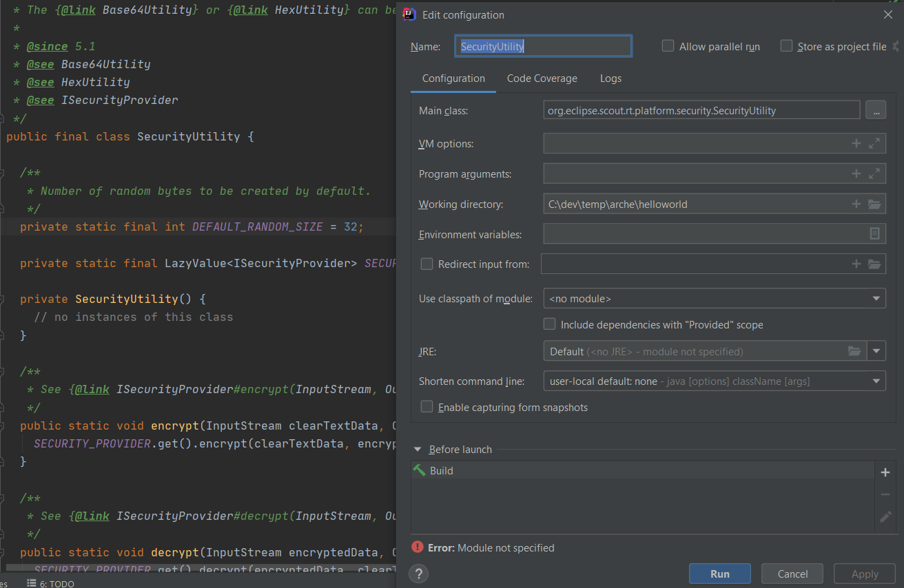Click the browse button next to Main class
The image size is (904, 588).
[x=875, y=110]
